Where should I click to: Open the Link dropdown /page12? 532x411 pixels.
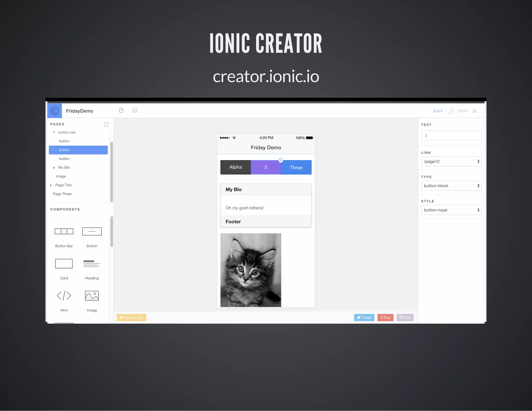click(451, 162)
